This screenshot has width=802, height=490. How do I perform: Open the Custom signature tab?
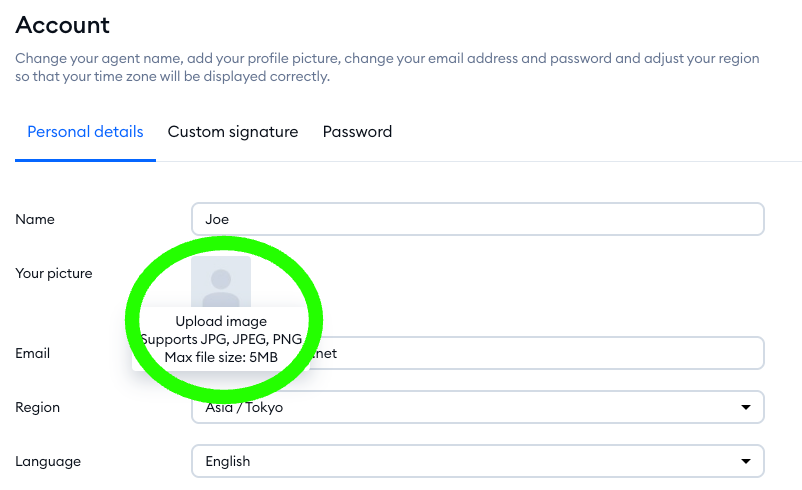[232, 132]
